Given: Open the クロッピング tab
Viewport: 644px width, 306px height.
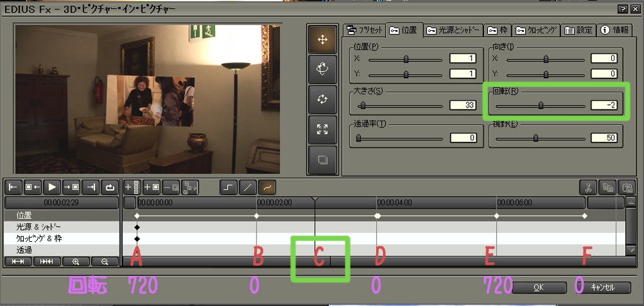Looking at the screenshot, I should tap(537, 30).
